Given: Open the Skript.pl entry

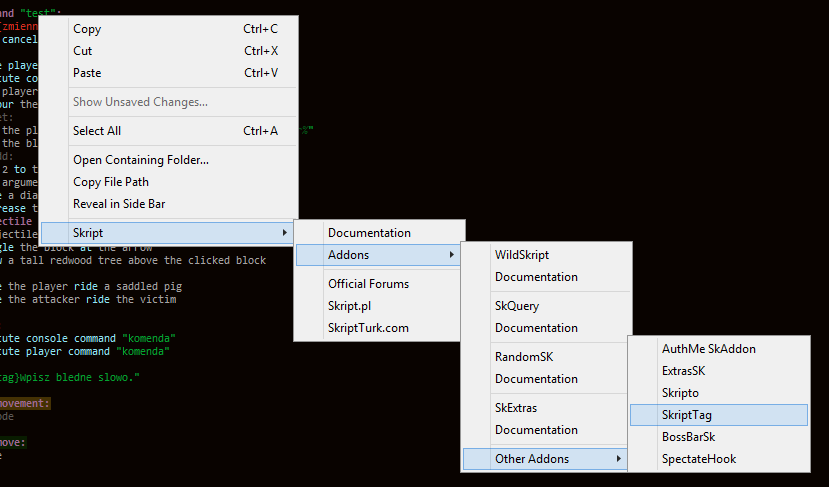Looking at the screenshot, I should 379,306.
